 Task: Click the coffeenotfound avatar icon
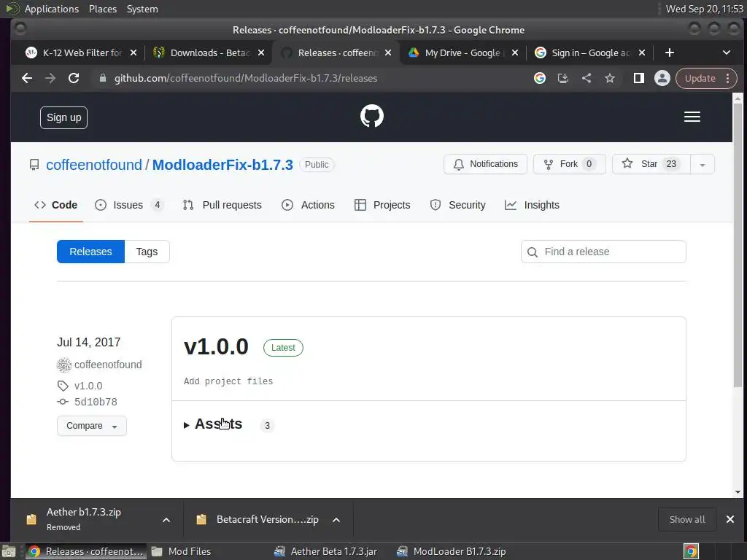(64, 365)
